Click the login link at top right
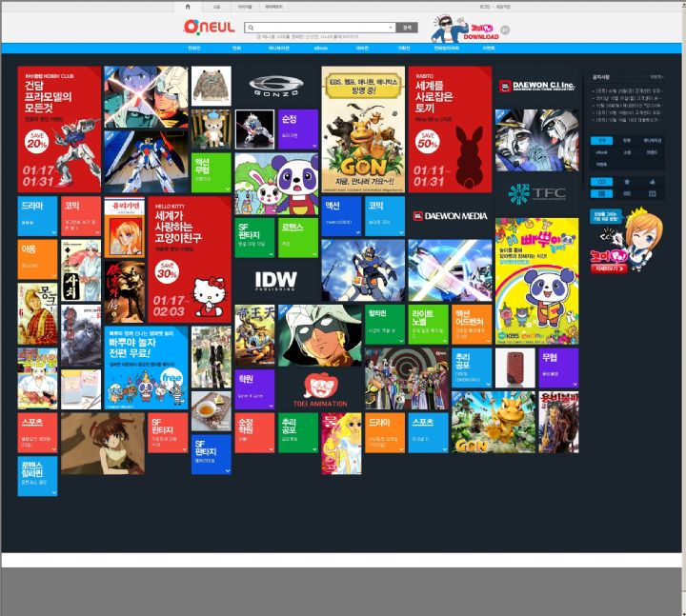686x616 pixels. coord(485,7)
